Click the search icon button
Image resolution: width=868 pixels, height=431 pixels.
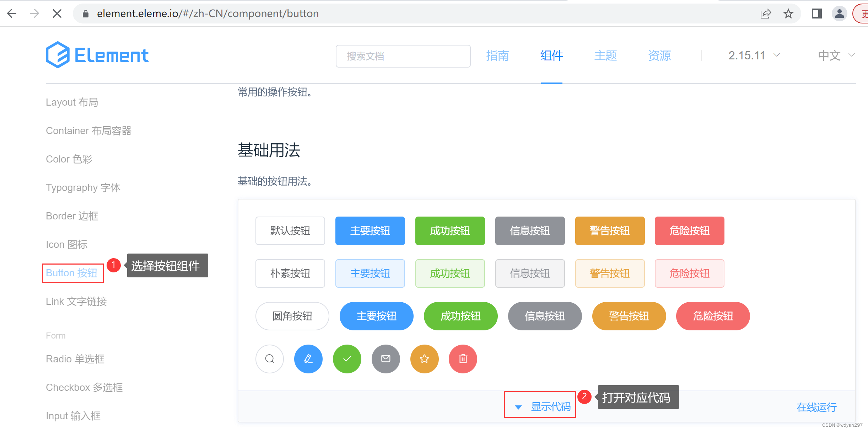pyautogui.click(x=269, y=359)
